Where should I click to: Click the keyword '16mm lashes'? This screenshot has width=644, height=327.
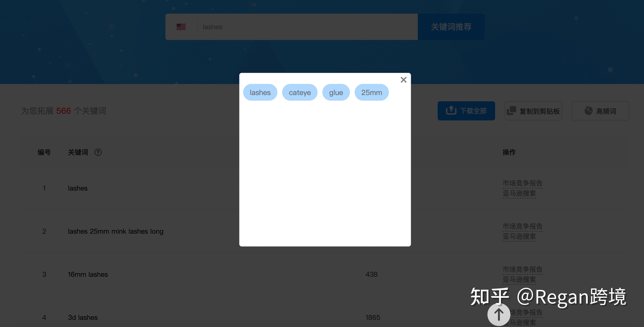point(88,275)
